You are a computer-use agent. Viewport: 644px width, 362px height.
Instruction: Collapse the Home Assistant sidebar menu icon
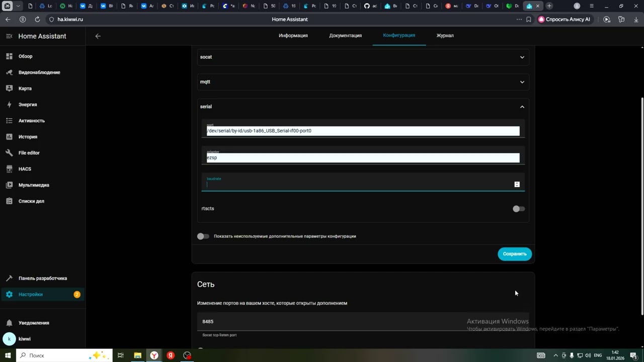pyautogui.click(x=9, y=36)
